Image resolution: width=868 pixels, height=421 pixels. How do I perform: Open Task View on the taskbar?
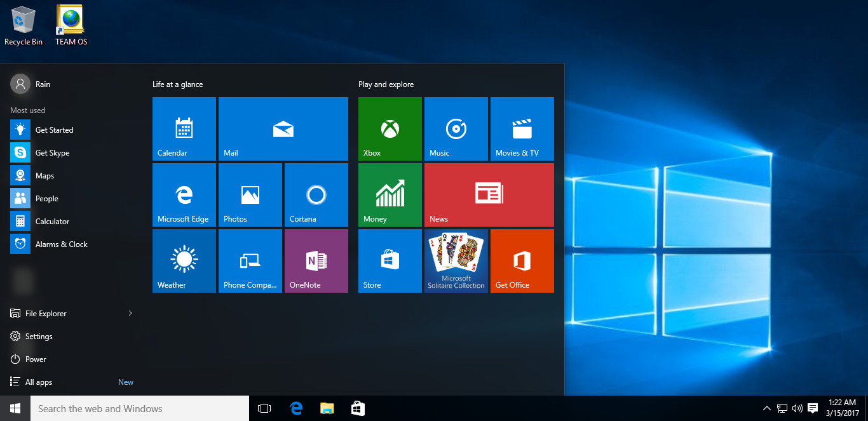tap(264, 408)
